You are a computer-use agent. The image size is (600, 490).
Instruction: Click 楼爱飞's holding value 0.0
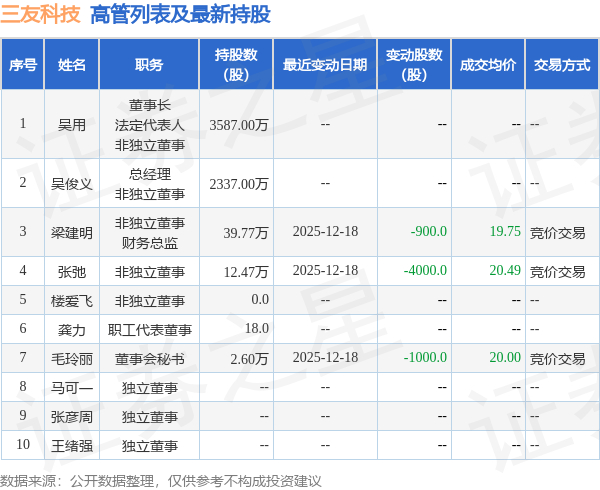tap(260, 299)
